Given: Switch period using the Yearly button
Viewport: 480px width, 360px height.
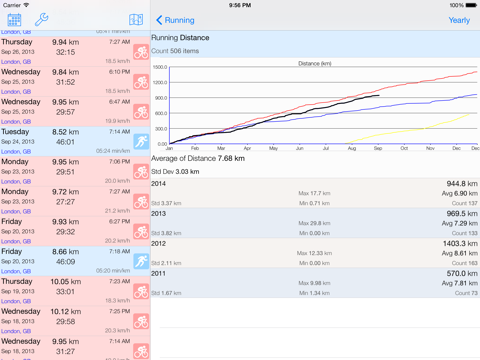Looking at the screenshot, I should coord(459,20).
